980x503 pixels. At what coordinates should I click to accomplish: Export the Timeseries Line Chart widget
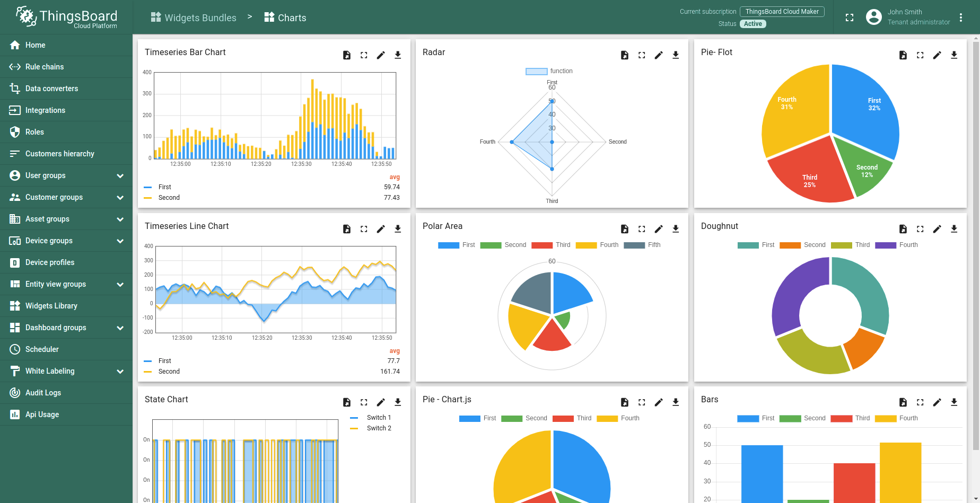point(347,229)
